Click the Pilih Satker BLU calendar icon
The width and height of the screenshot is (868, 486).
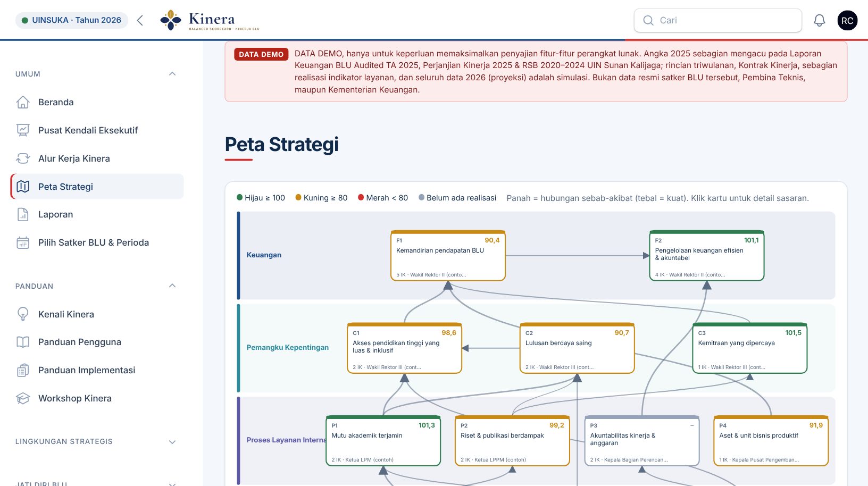[x=23, y=242]
